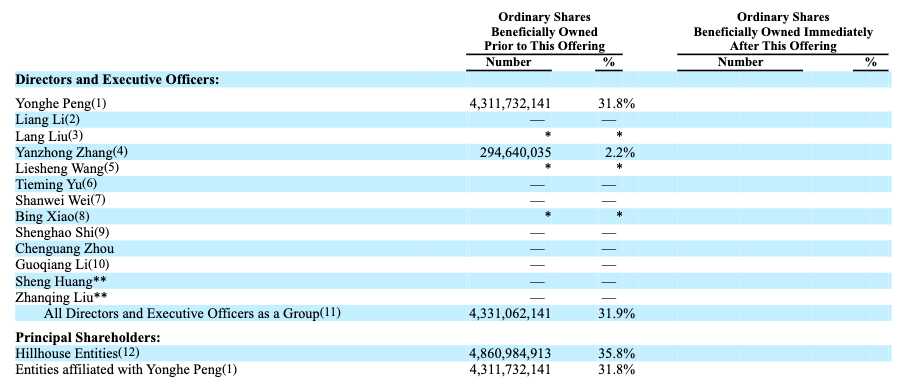This screenshot has width=908, height=385.
Task: Select the 35.8% Hillhouse percentage
Action: click(x=616, y=353)
